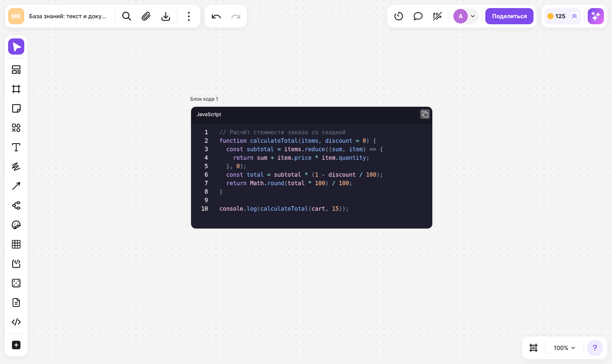Pick the pen drawing tool
This screenshot has width=612, height=364.
point(16,167)
